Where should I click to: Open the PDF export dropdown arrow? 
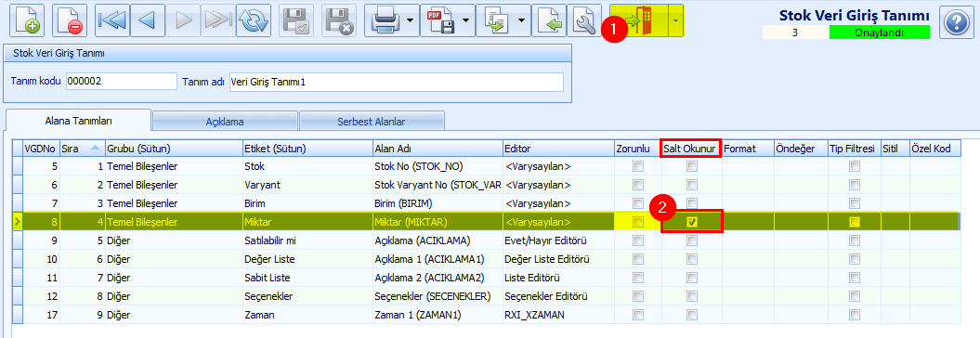(465, 20)
